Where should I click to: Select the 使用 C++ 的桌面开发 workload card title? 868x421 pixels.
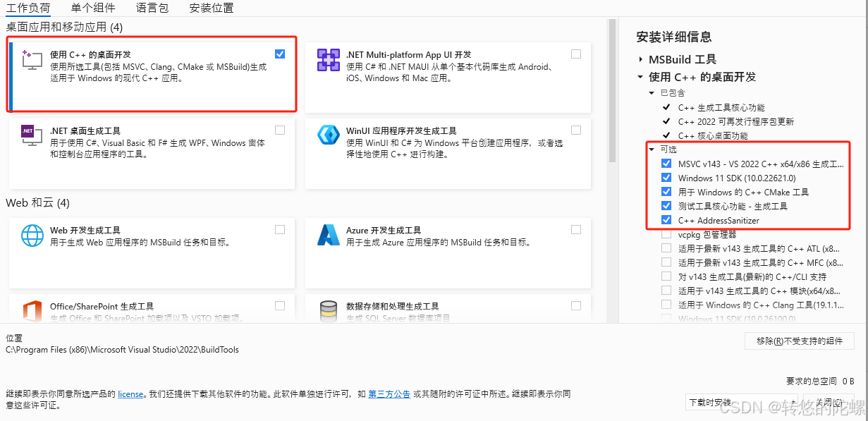point(90,54)
